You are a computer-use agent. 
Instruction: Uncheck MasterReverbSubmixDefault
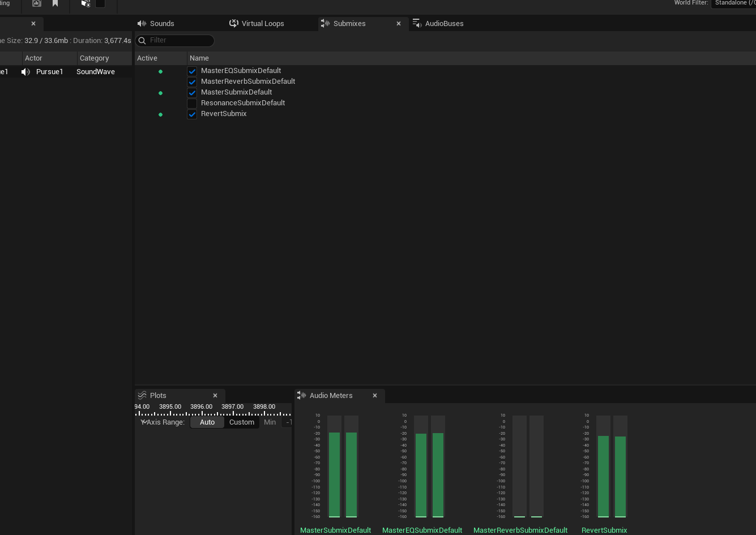click(192, 81)
